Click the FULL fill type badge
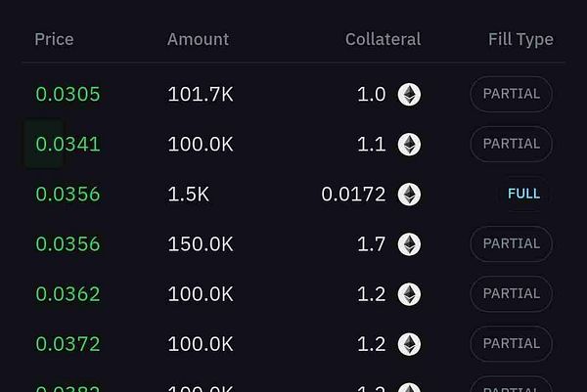587x392 pixels. click(x=523, y=195)
